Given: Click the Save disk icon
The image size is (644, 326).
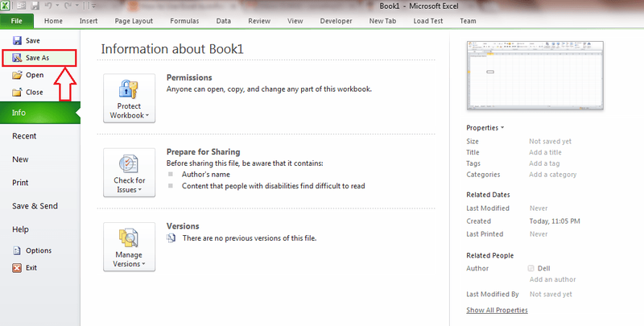Looking at the screenshot, I should (x=17, y=40).
